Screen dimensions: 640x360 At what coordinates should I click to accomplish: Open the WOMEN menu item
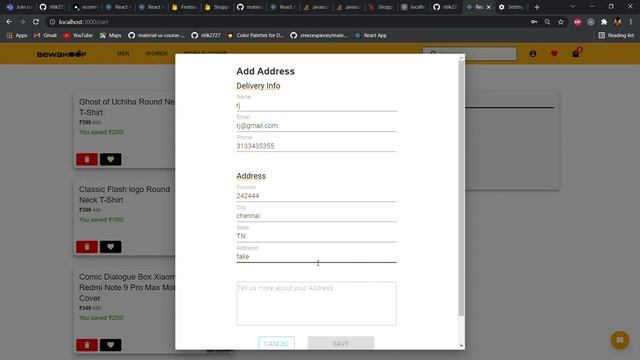156,53
